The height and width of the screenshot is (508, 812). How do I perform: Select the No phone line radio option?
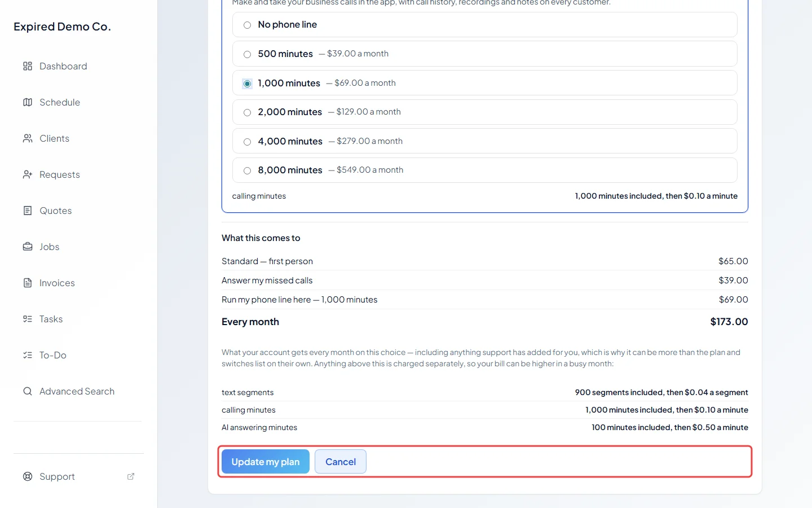pyautogui.click(x=247, y=25)
